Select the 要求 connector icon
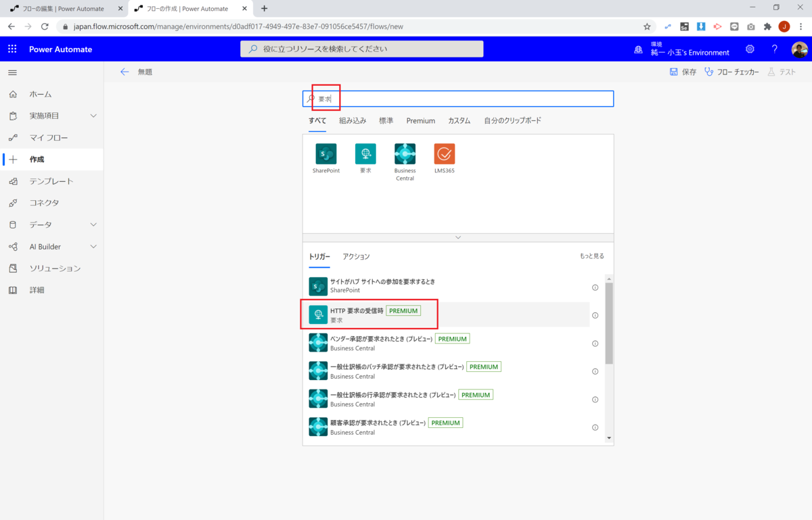 point(365,154)
